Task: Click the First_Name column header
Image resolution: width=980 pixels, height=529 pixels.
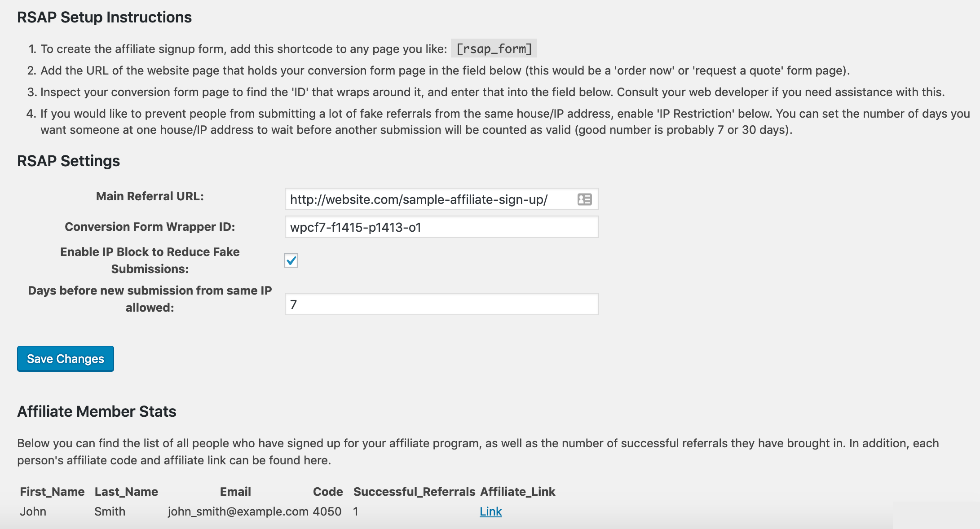Action: coord(52,492)
